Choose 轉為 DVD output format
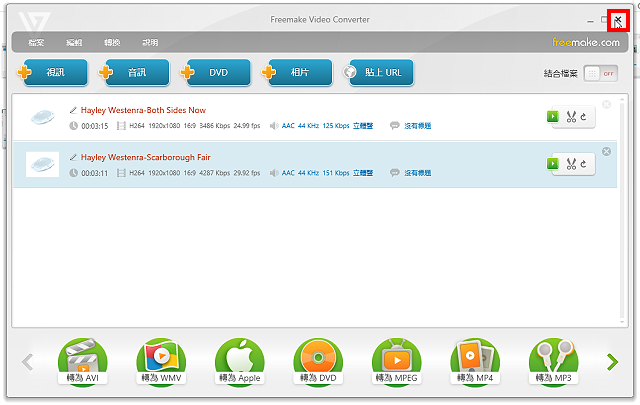This screenshot has height=405, width=640. [x=318, y=362]
